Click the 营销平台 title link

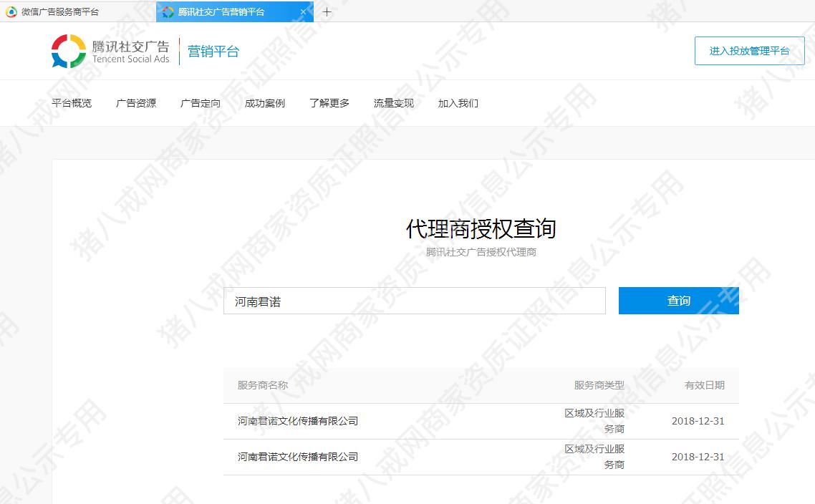[x=213, y=52]
